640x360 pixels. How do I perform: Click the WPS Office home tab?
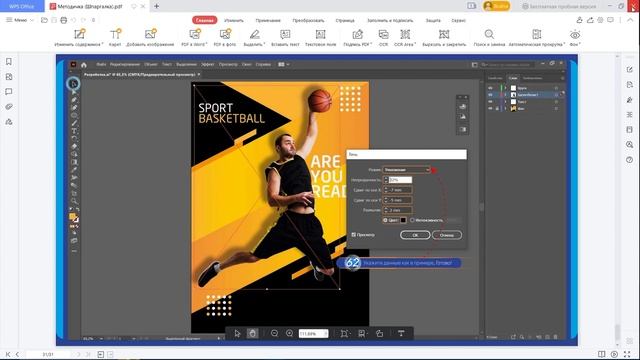[x=22, y=6]
